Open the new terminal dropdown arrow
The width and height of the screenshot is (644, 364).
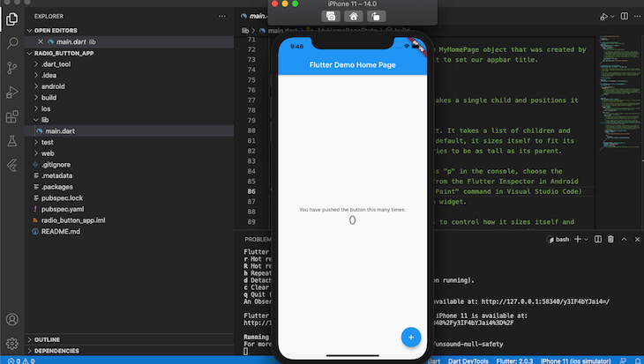tap(587, 239)
